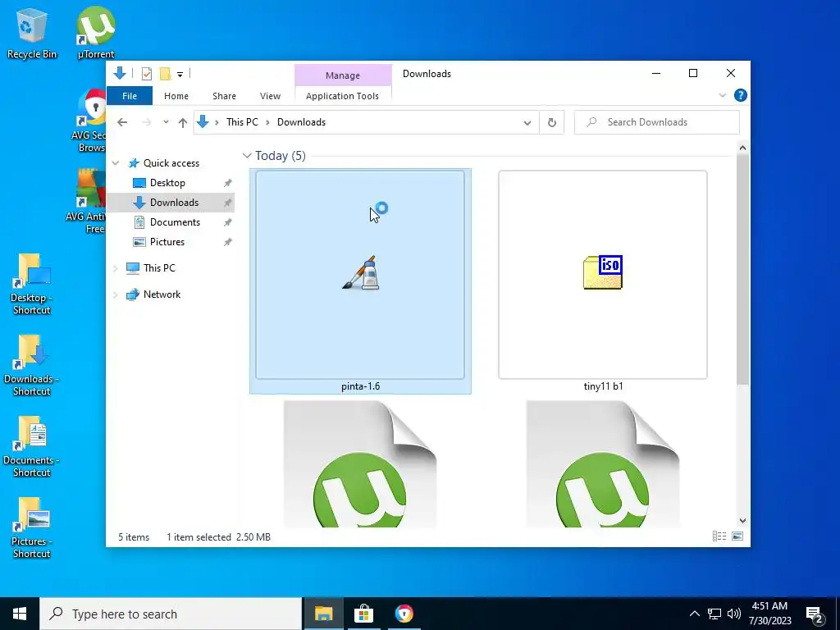Click the Properties icon in the quick access toolbar

click(x=147, y=74)
